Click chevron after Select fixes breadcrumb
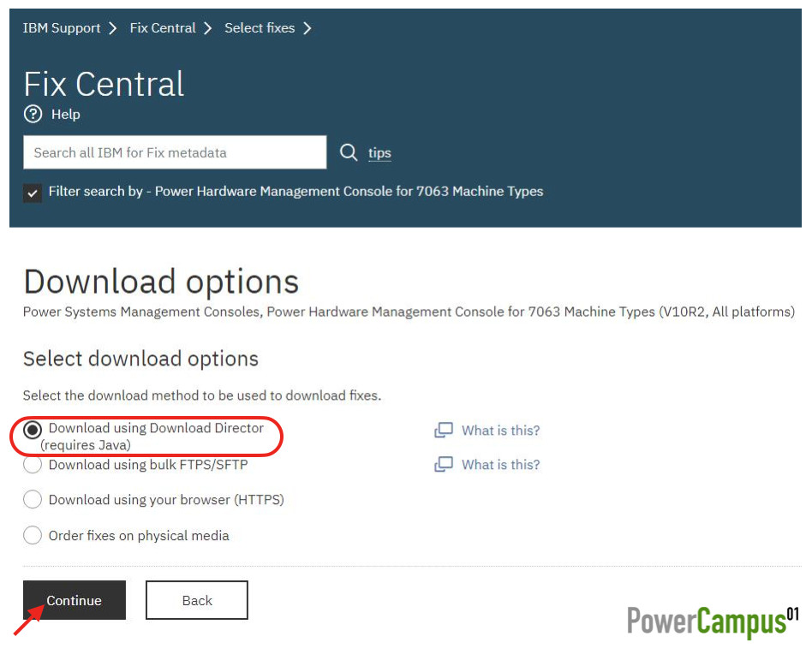 click(x=307, y=28)
